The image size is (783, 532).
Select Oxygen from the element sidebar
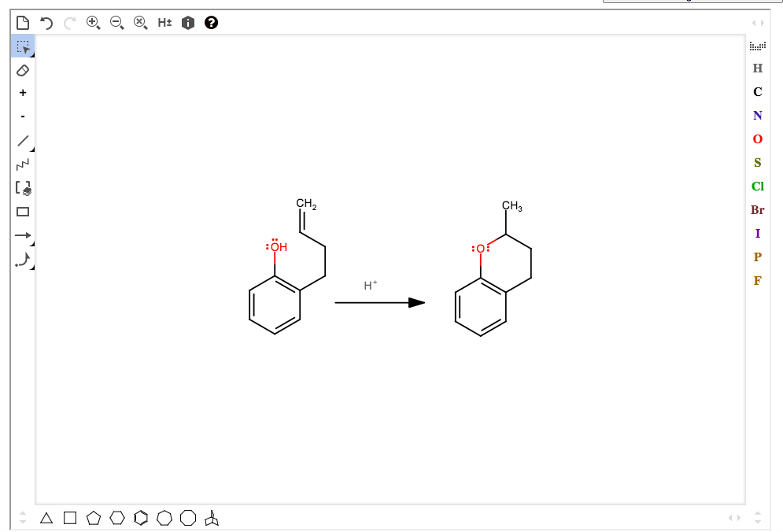point(756,139)
